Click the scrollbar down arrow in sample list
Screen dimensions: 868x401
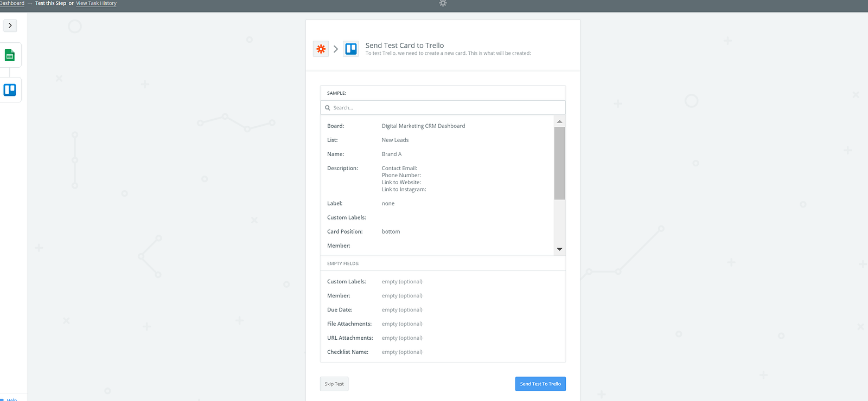click(559, 249)
